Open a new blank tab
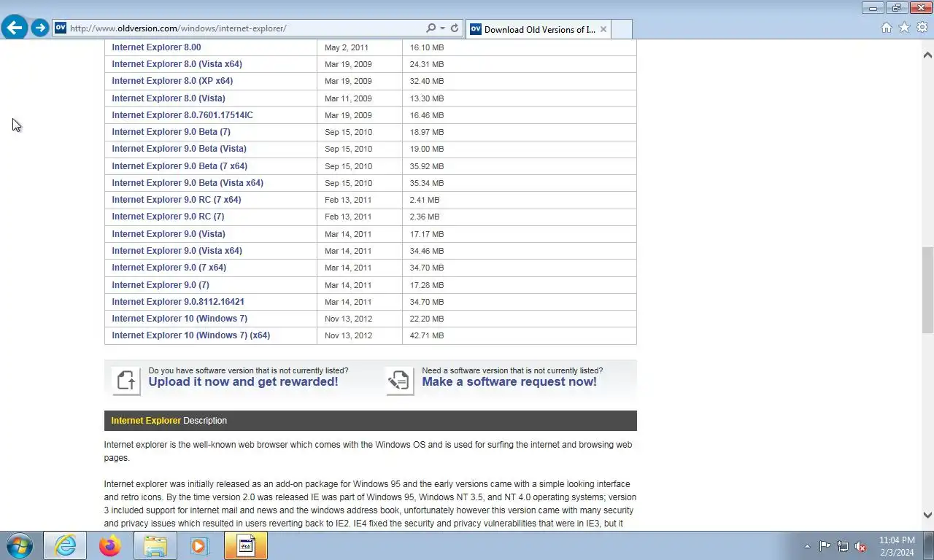934x560 pixels. [x=621, y=29]
